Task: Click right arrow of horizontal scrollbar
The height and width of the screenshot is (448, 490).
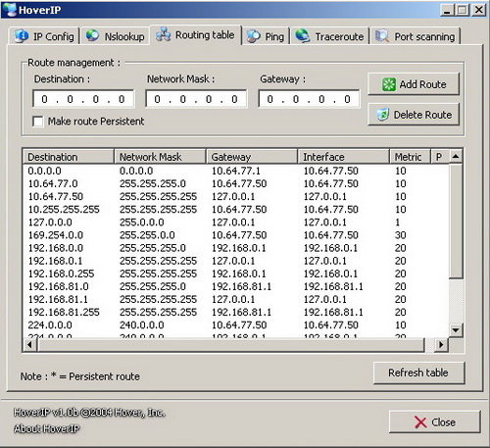Action: point(441,344)
